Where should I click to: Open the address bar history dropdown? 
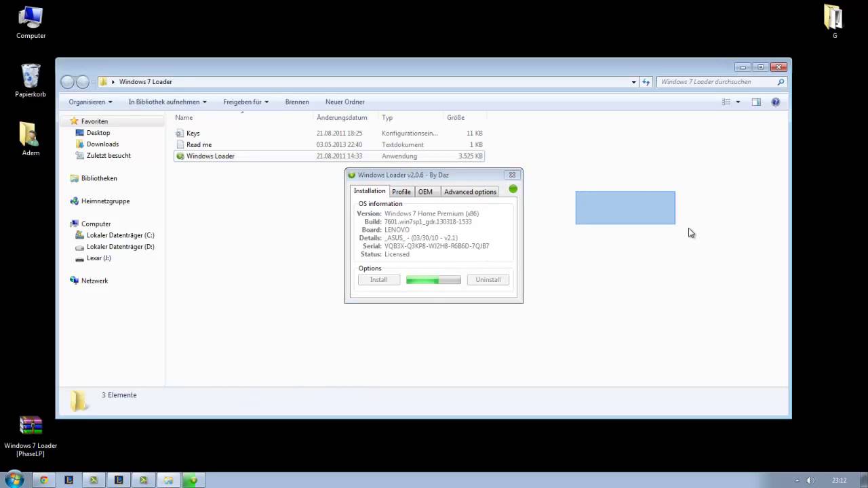coord(634,82)
